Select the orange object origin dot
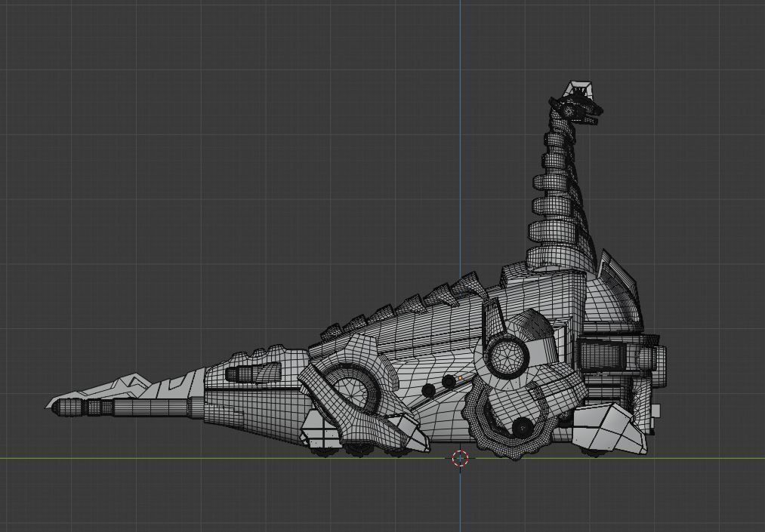This screenshot has width=765, height=532. click(460, 378)
